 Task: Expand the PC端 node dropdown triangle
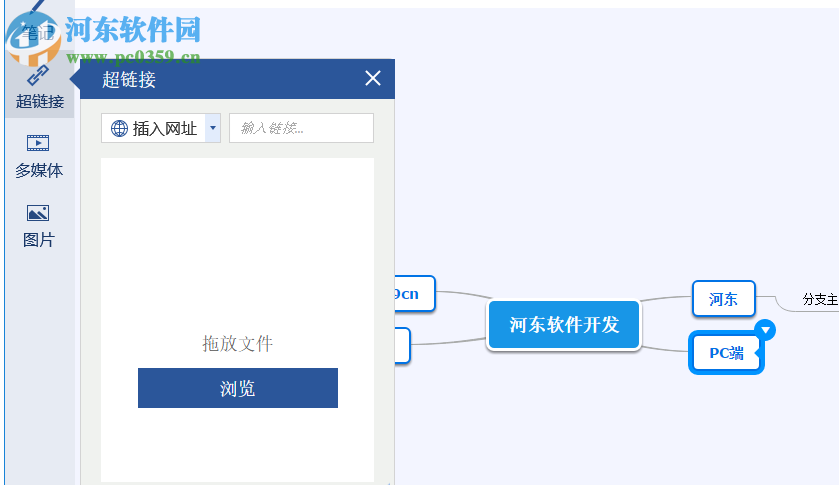pos(766,330)
